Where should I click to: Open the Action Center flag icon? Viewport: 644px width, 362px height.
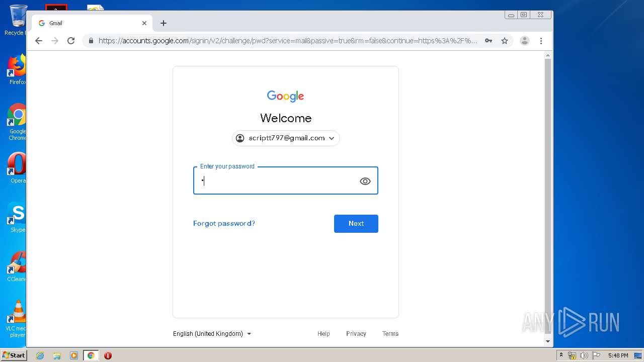(x=596, y=355)
